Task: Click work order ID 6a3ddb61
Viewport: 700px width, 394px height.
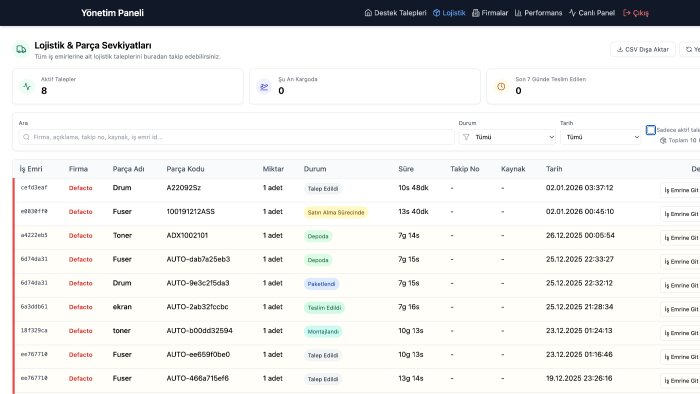Action: [34, 307]
